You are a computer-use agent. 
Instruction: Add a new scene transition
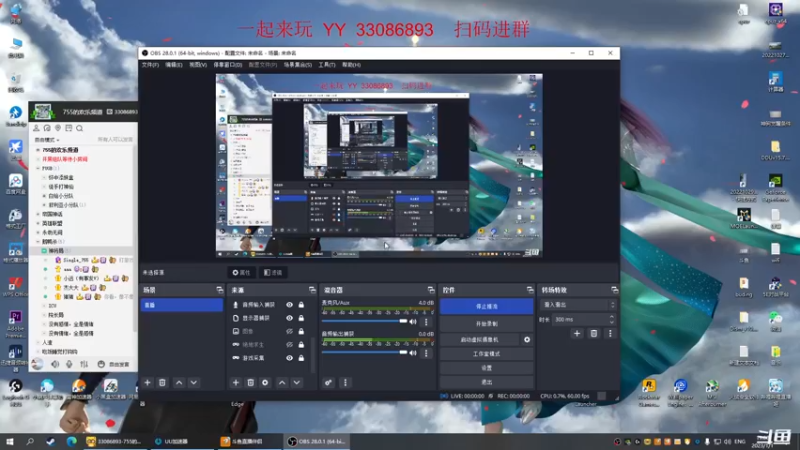577,334
